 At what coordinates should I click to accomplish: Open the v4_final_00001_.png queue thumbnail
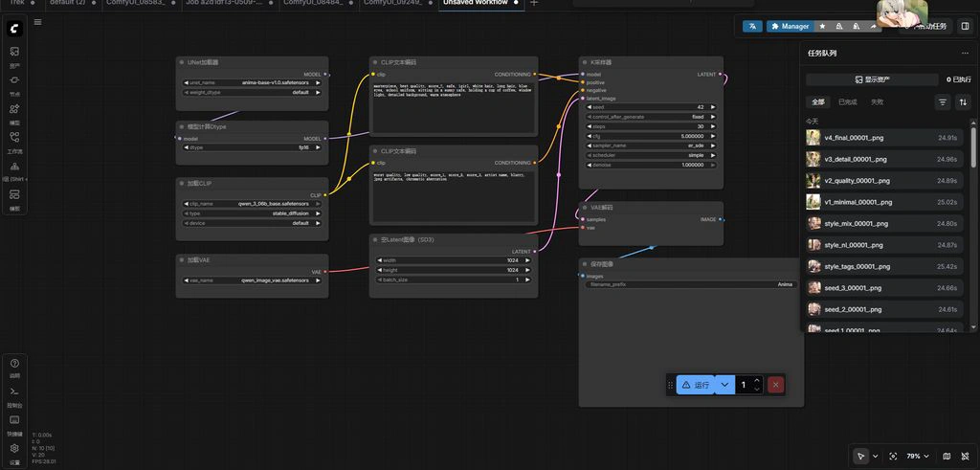[x=813, y=138]
